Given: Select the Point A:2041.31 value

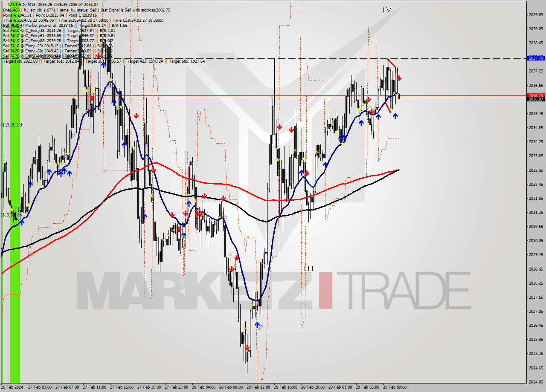Looking at the screenshot, I should pos(17,15).
